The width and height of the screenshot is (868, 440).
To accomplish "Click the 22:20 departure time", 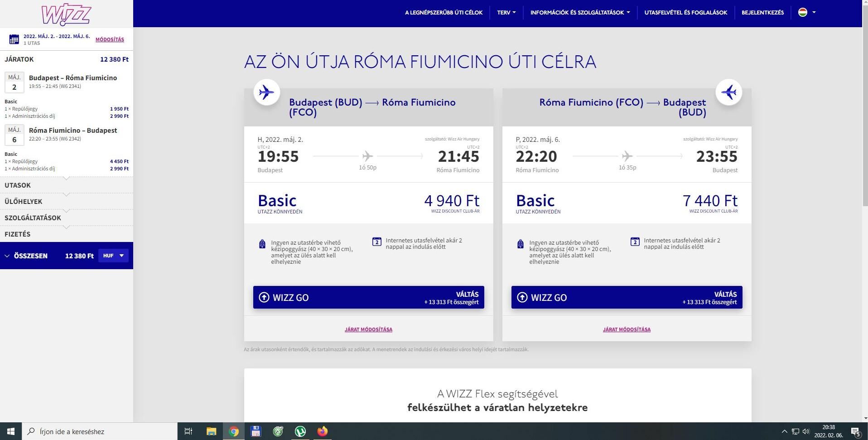I will point(536,156).
